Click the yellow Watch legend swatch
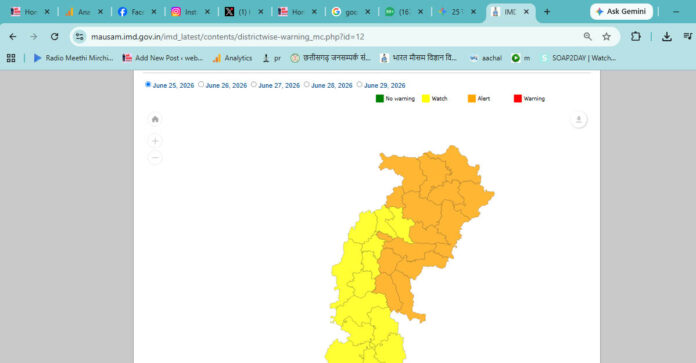Screen dimensions: 696x363 (426, 99)
